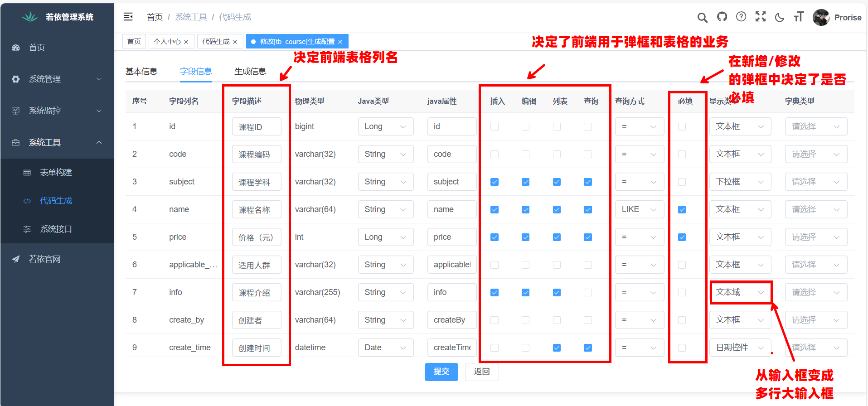Switch to the 基本信息 tab
This screenshot has height=406, width=868.
pos(141,72)
